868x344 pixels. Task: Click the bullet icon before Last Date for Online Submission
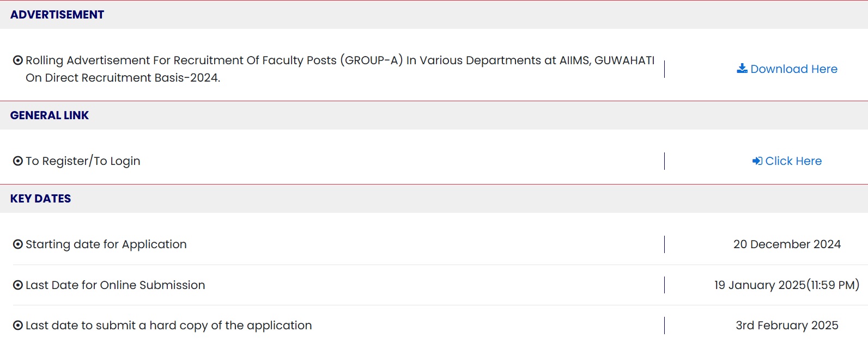[x=18, y=285]
